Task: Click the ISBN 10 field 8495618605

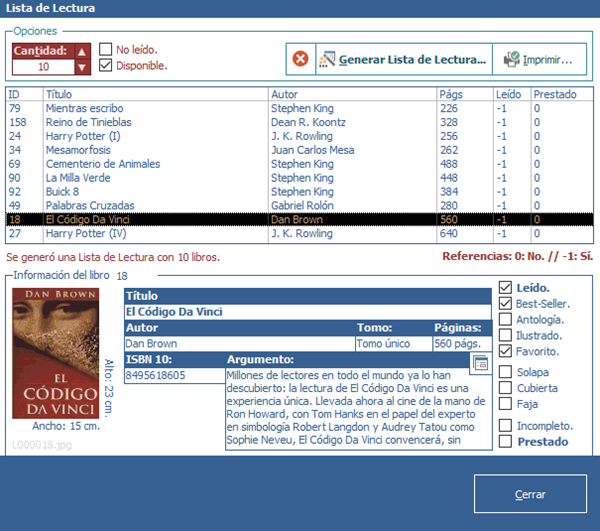Action: coord(175,375)
